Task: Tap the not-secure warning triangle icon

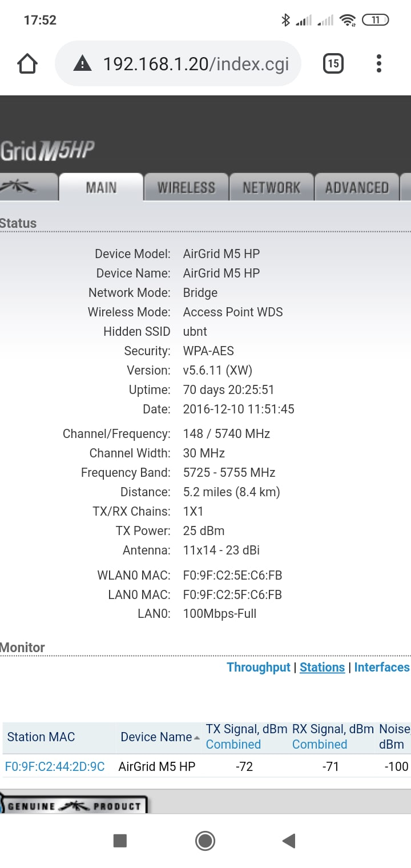Action: [83, 63]
